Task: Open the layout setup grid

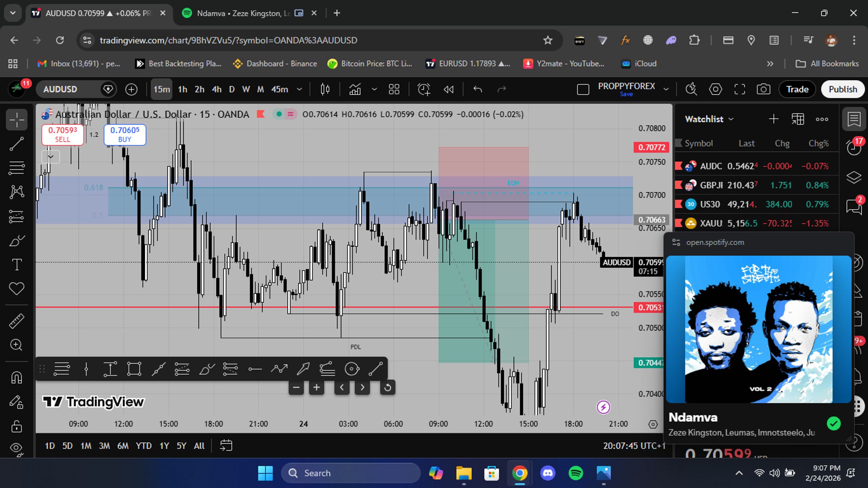Action: (394, 89)
